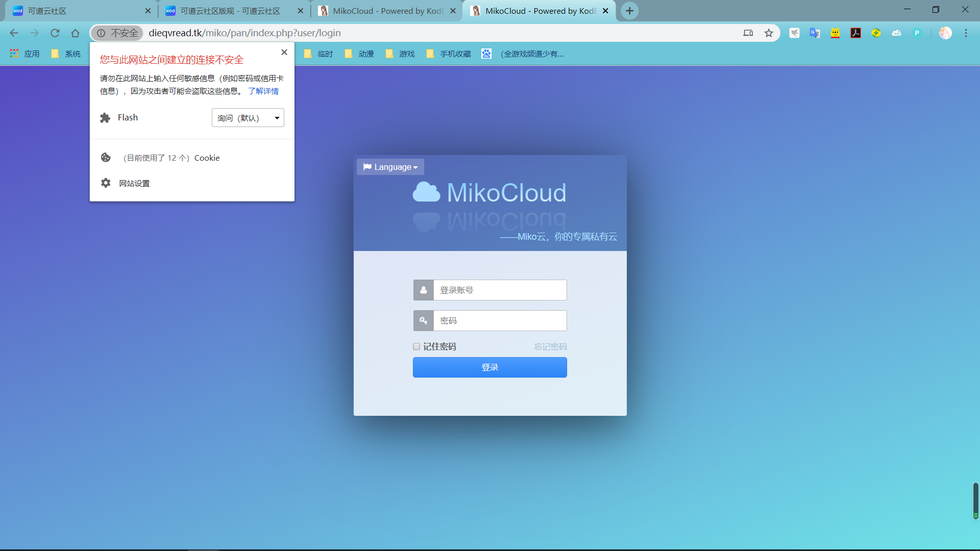The image size is (980, 551).
Task: Open the Chrome three-dot menu
Action: click(x=966, y=33)
